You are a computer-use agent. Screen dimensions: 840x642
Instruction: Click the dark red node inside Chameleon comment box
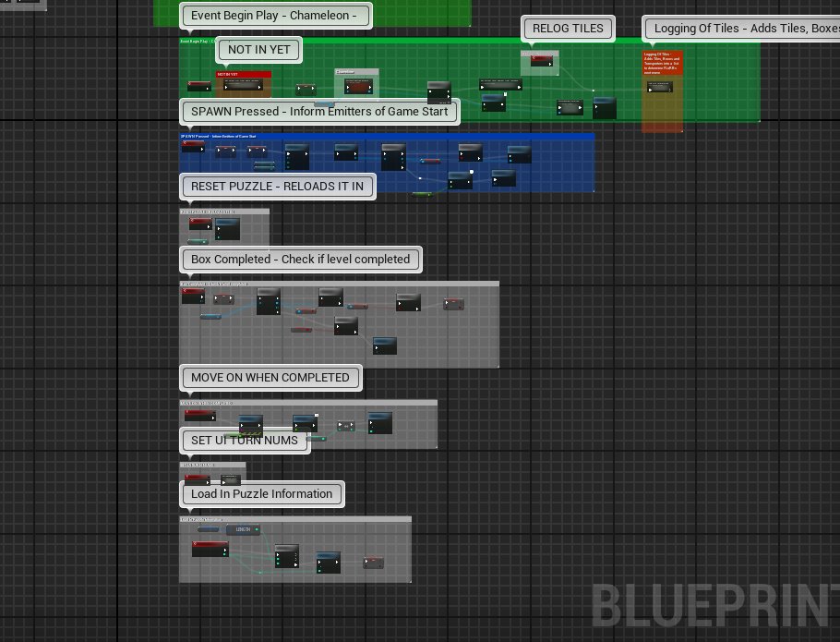tap(358, 86)
